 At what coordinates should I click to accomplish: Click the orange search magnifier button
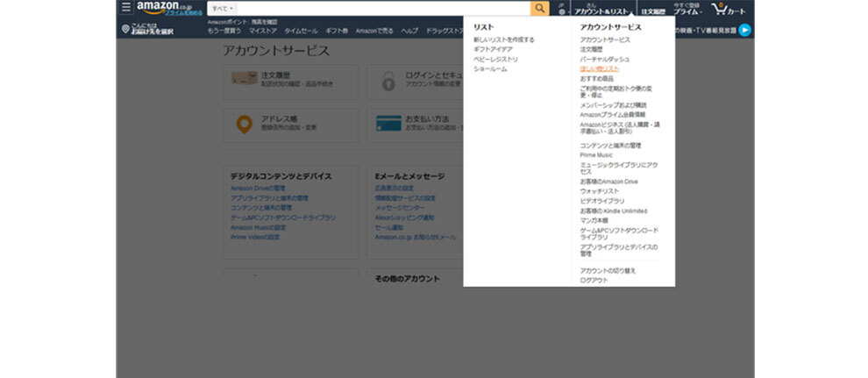tap(539, 8)
